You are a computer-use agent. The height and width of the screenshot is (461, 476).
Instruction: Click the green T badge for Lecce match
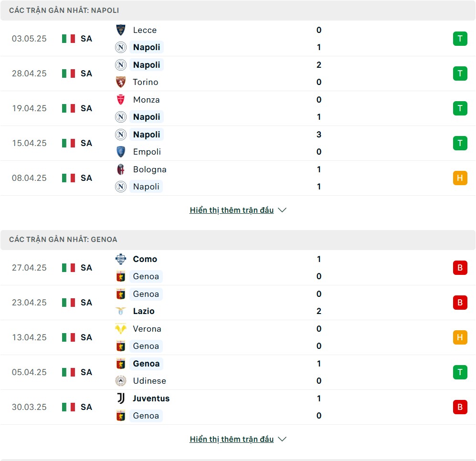pos(460,39)
